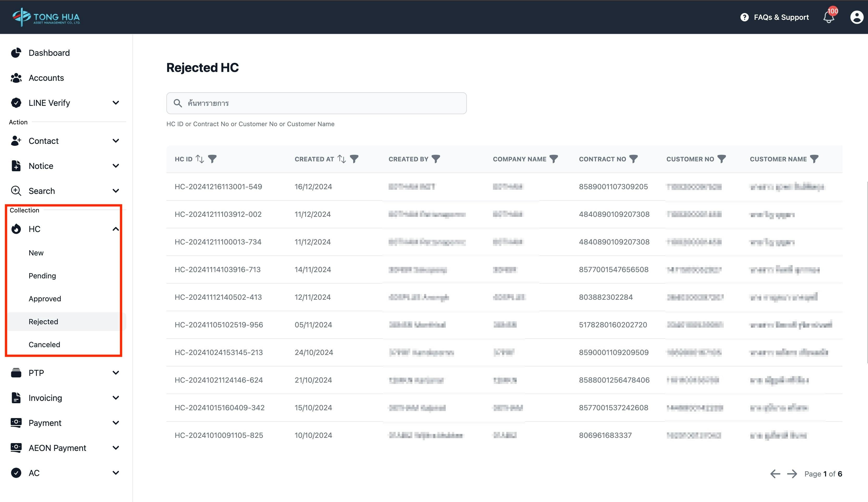
Task: Click the Customer Name filter funnel
Action: [814, 159]
